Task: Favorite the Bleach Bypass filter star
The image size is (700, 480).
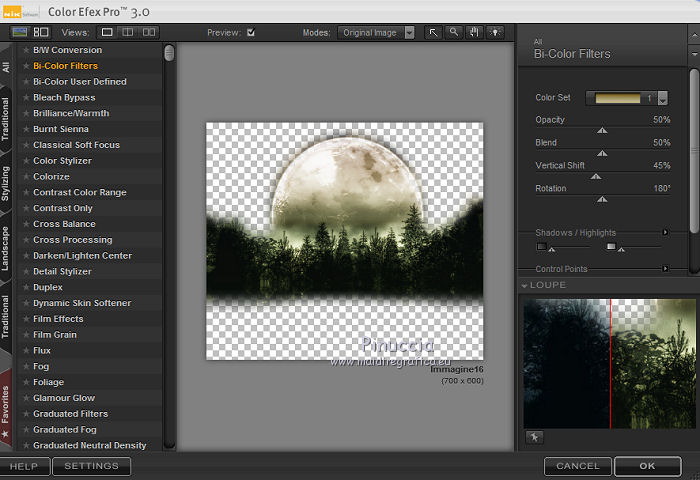Action: click(26, 98)
